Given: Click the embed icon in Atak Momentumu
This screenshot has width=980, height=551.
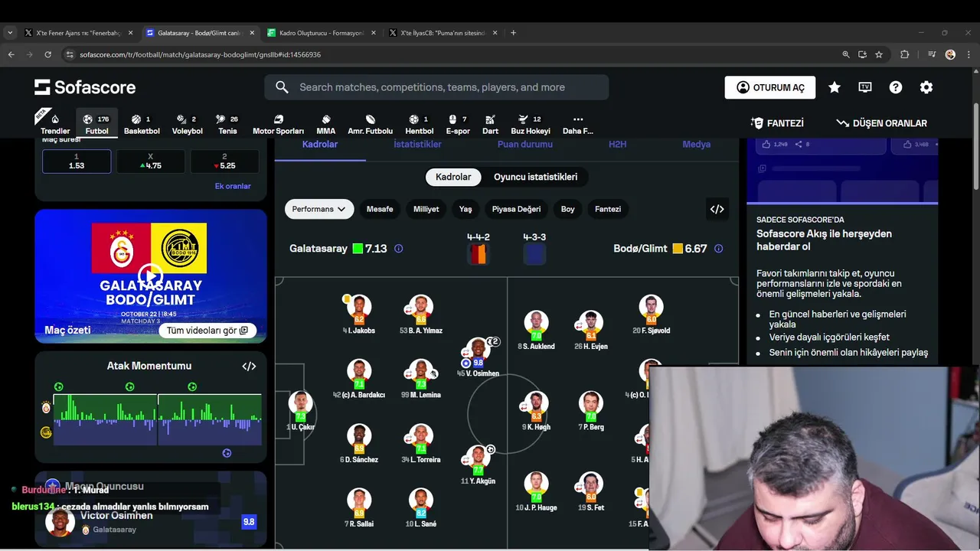Looking at the screenshot, I should click(249, 366).
